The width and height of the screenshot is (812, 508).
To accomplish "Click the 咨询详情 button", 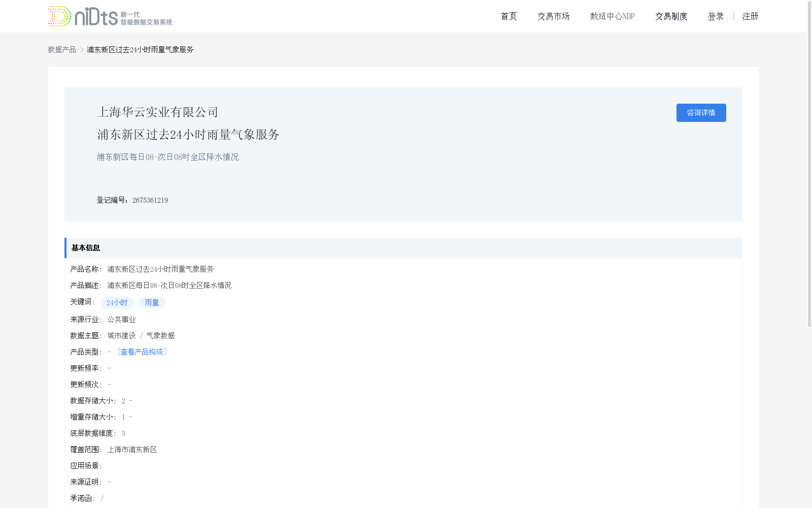I will [x=701, y=113].
